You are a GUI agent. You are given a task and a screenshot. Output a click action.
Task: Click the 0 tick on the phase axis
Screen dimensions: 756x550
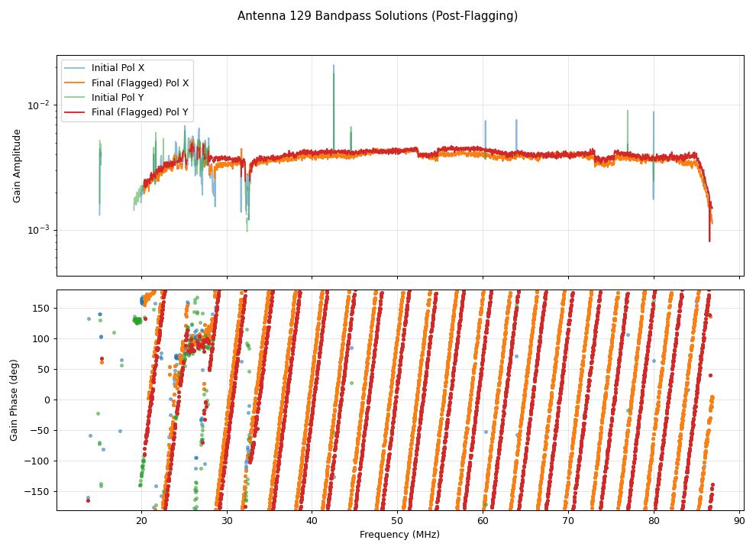pos(47,400)
